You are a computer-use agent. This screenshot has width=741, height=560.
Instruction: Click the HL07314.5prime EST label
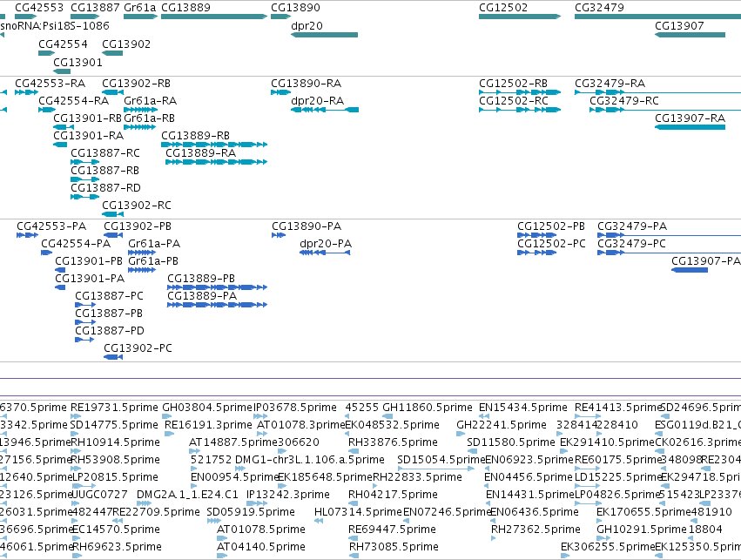pyautogui.click(x=358, y=513)
